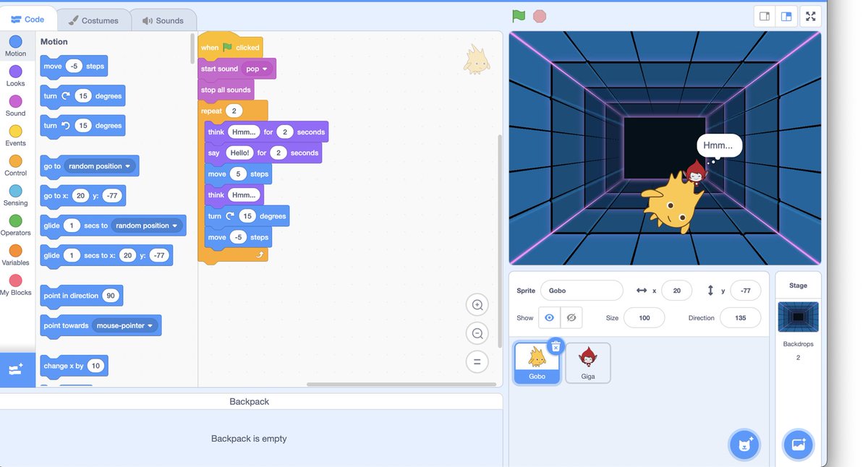Reset workspace zoom with equals icon
This screenshot has height=467, width=868.
pos(477,361)
